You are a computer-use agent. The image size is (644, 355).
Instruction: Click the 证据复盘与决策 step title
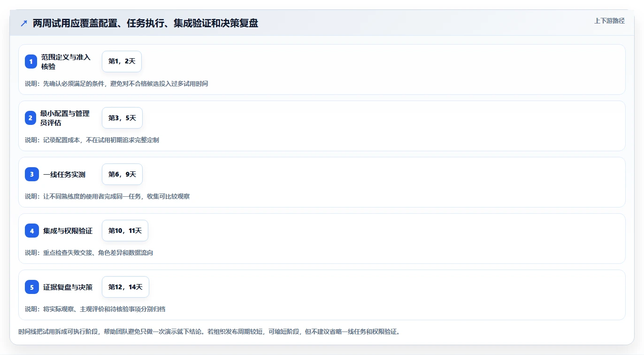pos(68,287)
